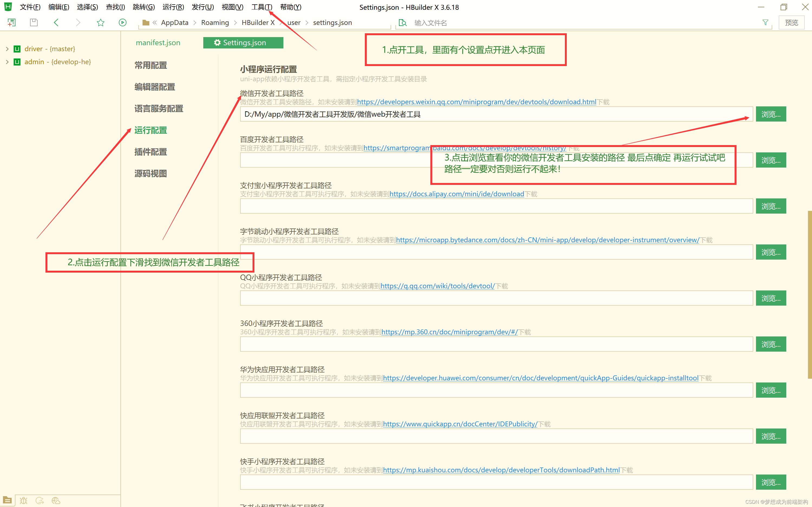Click the run play circle icon
The width and height of the screenshot is (812, 507).
pos(122,22)
